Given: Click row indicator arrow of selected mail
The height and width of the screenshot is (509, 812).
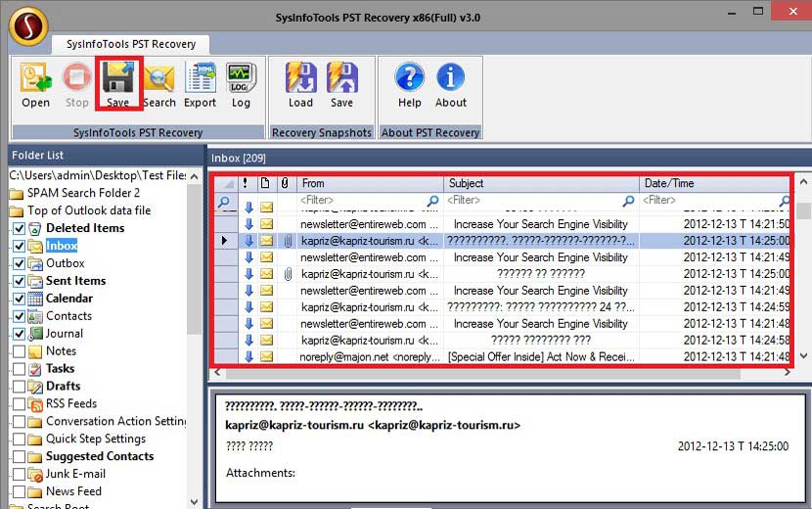Looking at the screenshot, I should point(225,241).
